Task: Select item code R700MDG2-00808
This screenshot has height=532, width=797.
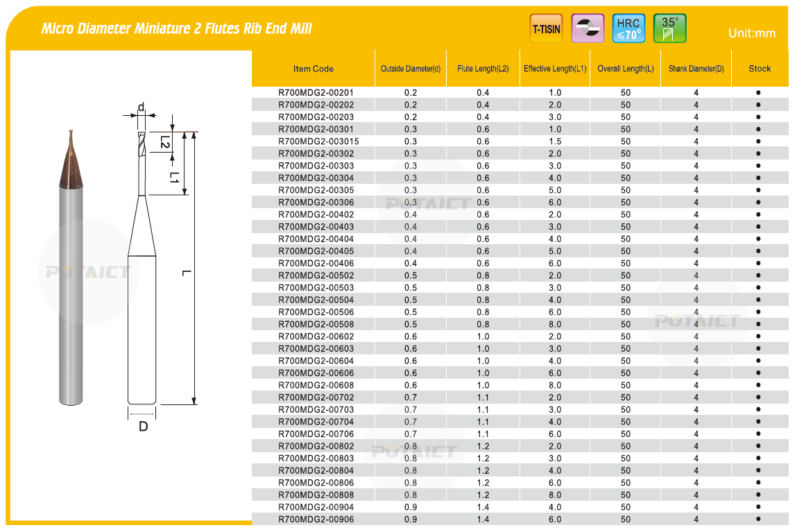Action: tap(316, 495)
